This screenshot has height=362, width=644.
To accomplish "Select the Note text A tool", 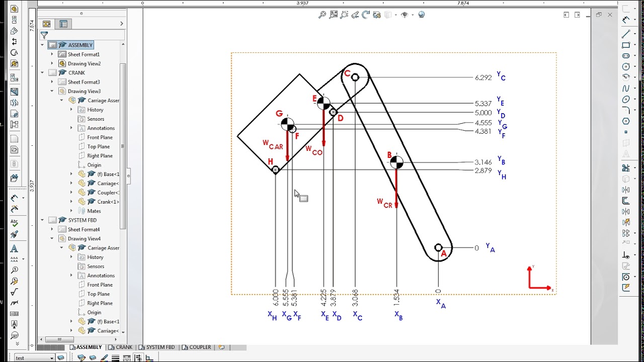I will pos(14,248).
